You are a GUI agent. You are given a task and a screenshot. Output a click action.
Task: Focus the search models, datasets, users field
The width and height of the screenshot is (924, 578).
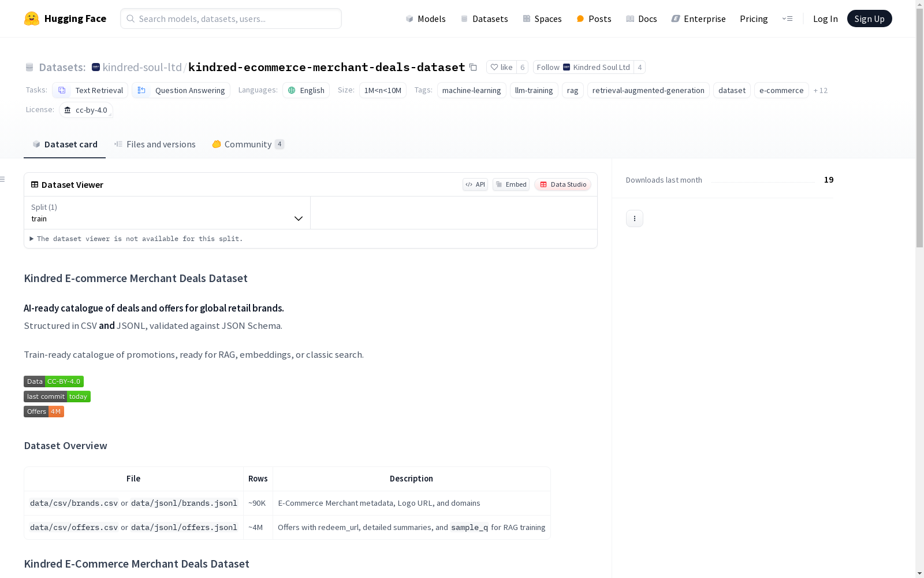(x=231, y=18)
